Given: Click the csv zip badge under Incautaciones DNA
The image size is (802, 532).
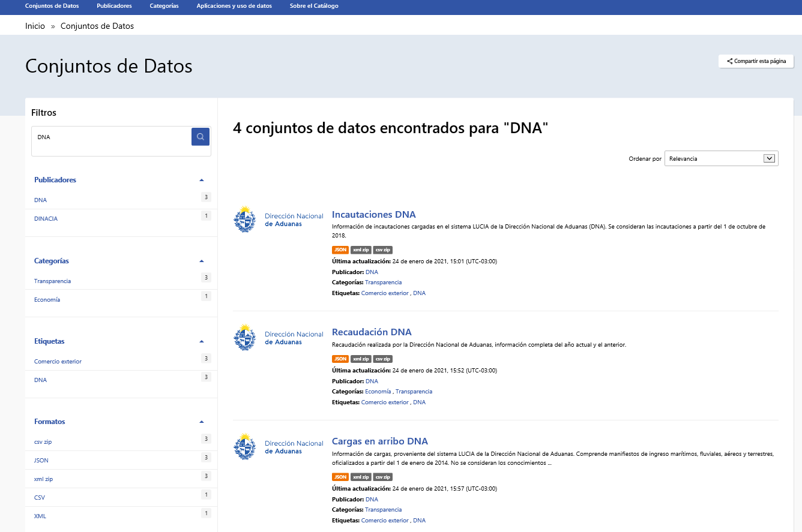Looking at the screenshot, I should pyautogui.click(x=383, y=250).
